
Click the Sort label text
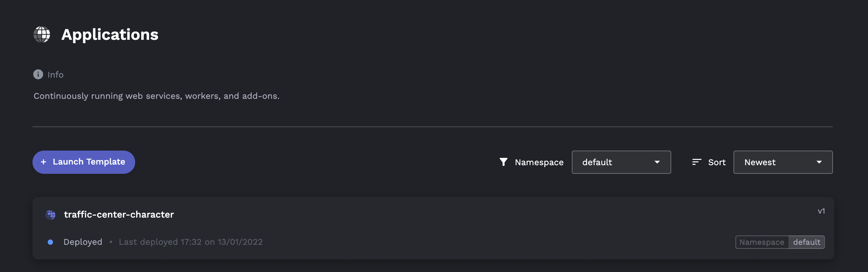[x=717, y=162]
